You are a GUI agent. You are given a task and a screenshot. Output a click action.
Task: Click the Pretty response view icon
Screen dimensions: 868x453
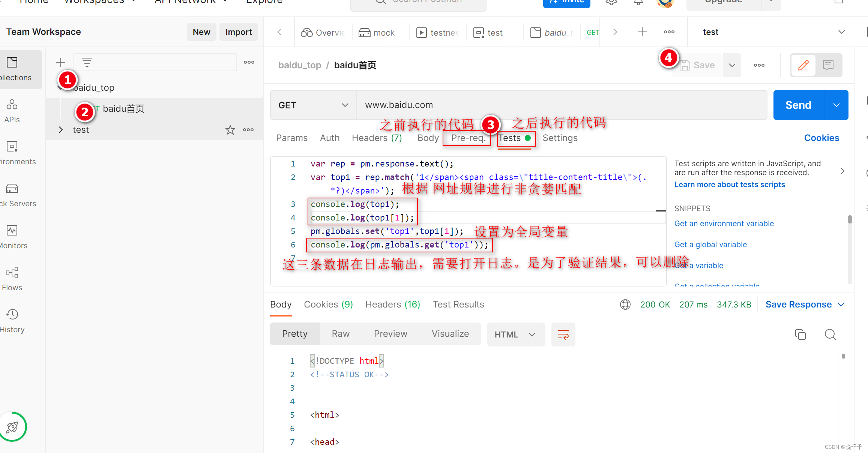pyautogui.click(x=296, y=334)
